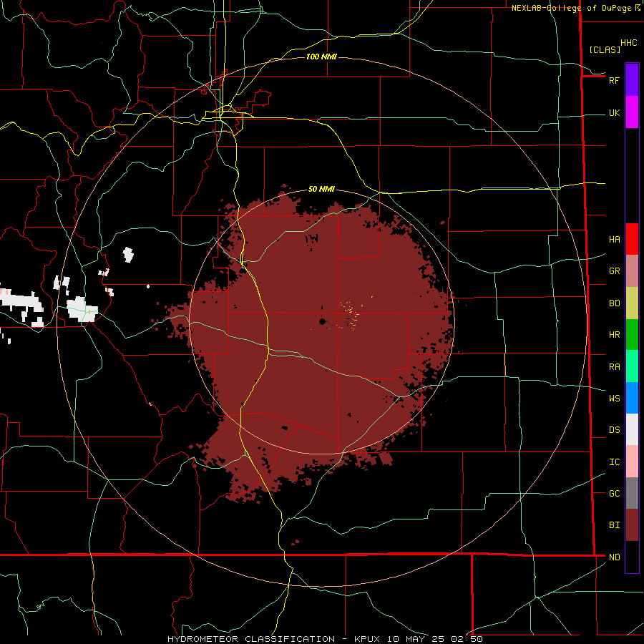Click the GR pink legend swatch
Screen dimensions: 644x644
tap(632, 271)
